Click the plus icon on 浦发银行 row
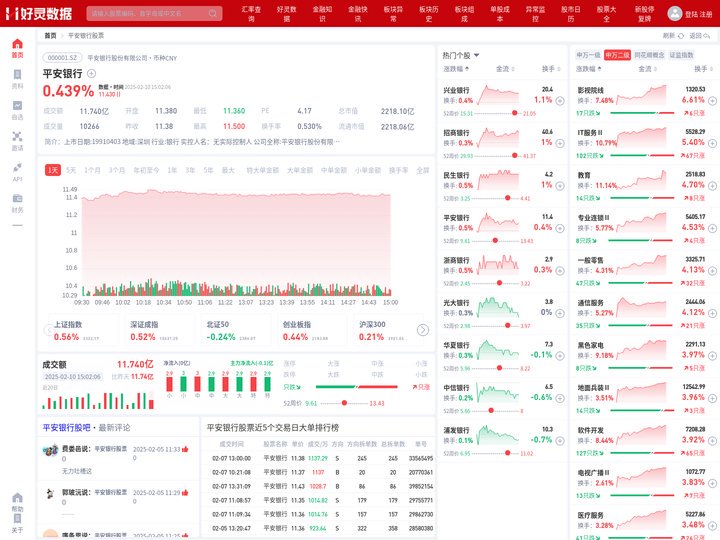 [x=560, y=441]
